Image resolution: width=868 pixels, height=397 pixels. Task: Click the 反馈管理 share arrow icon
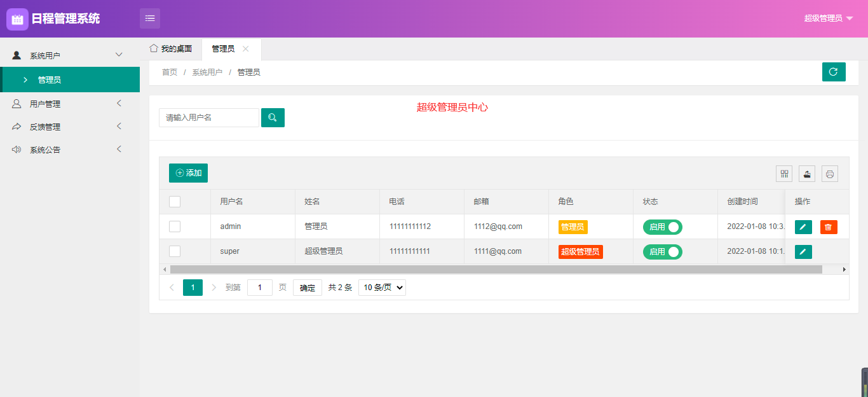tap(17, 127)
